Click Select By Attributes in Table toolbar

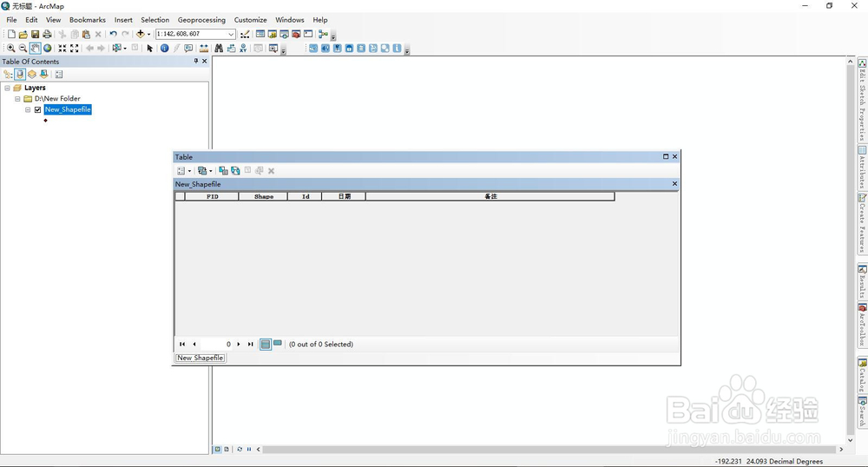(x=223, y=171)
